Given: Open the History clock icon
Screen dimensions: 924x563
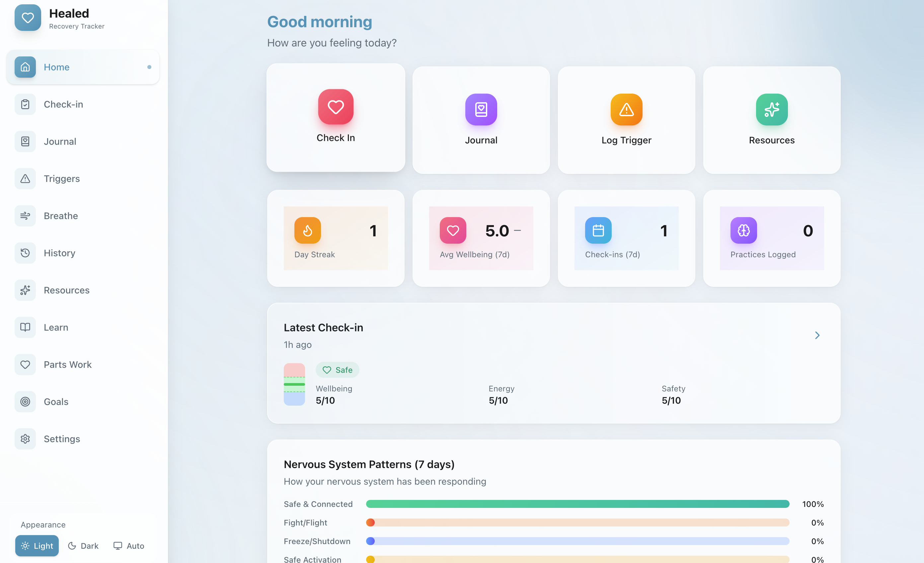Looking at the screenshot, I should 25,253.
